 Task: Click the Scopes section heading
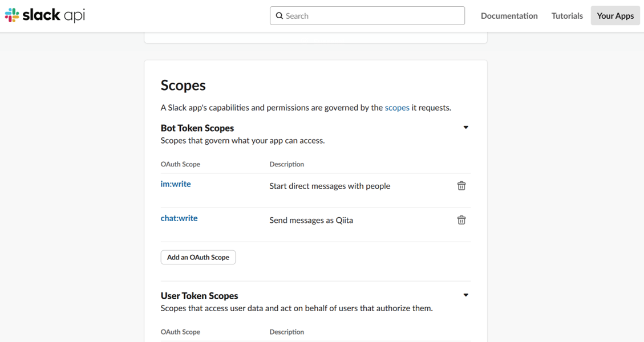(183, 85)
